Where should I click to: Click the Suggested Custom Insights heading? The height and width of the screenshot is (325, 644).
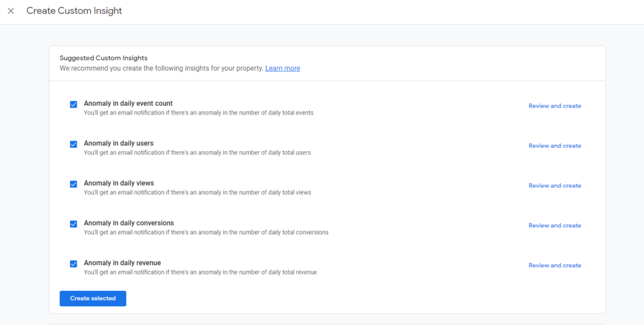104,58
